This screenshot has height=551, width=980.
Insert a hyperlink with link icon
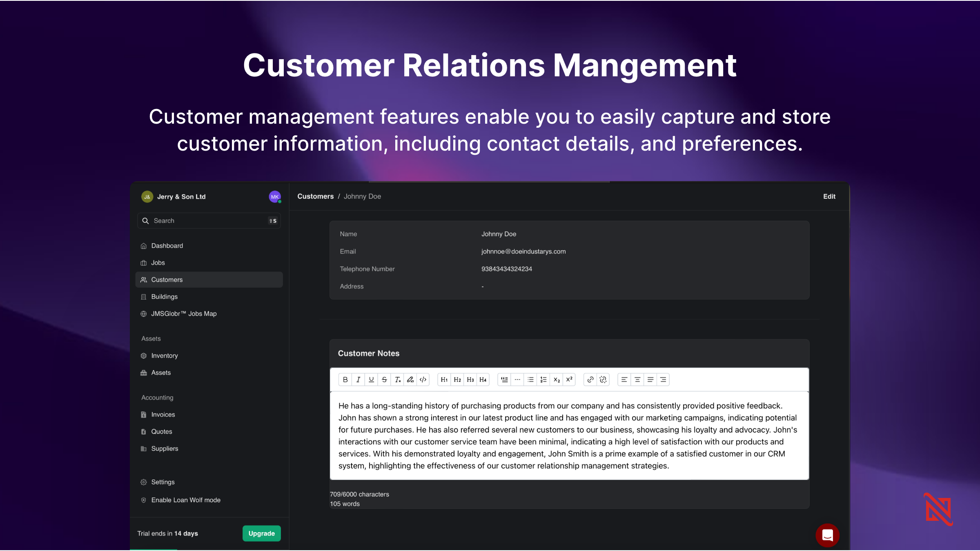point(590,380)
